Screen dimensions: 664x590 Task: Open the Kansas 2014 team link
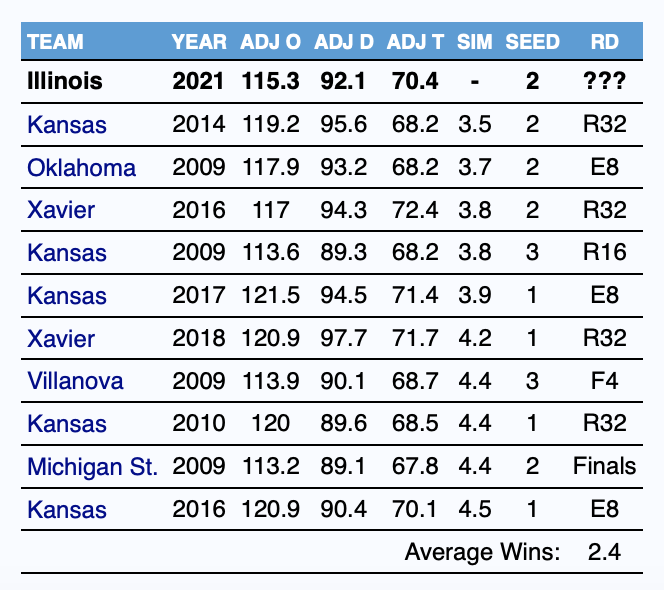pyautogui.click(x=67, y=125)
